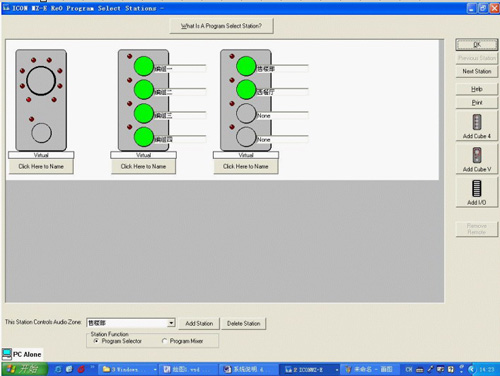Click the bottom green button on second station
Image resolution: width=500 pixels, height=376 pixels.
pos(144,137)
